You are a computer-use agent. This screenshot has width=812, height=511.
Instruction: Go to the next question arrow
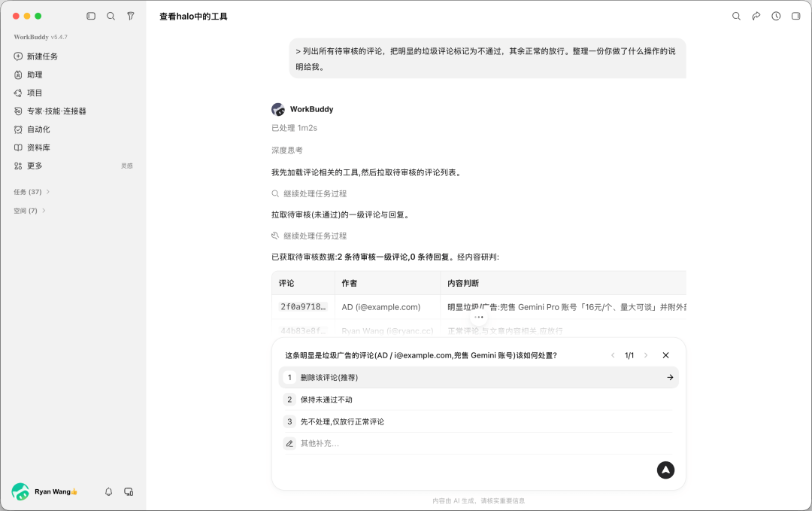646,355
